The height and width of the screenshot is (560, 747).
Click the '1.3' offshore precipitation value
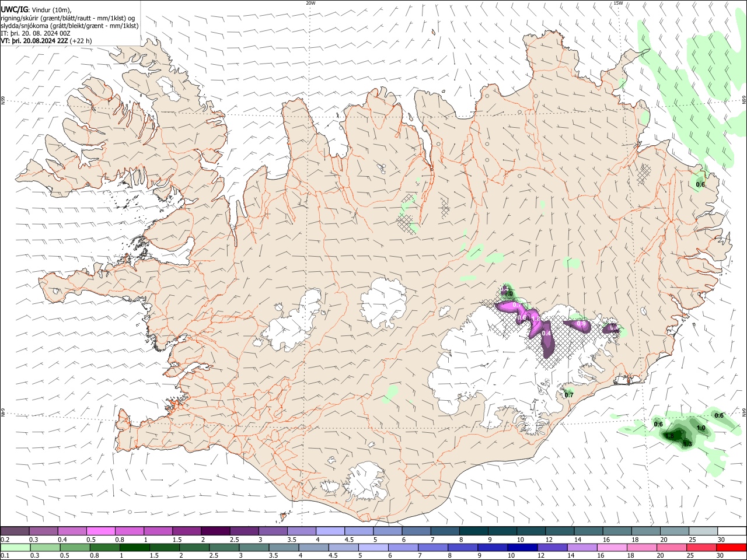point(687,444)
